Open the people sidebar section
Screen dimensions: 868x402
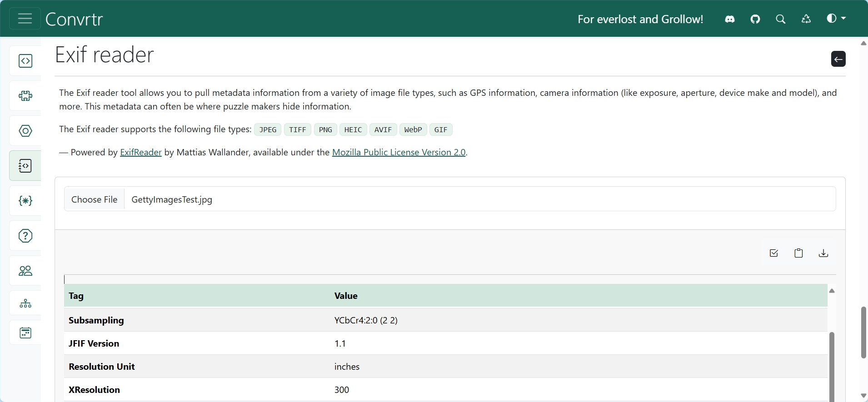[x=25, y=271]
